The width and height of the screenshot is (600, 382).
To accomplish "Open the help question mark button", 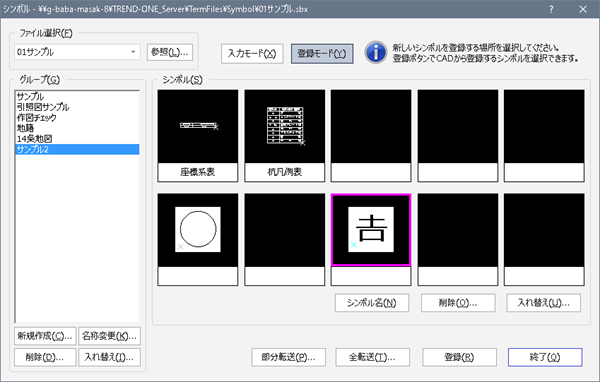I will tap(551, 9).
